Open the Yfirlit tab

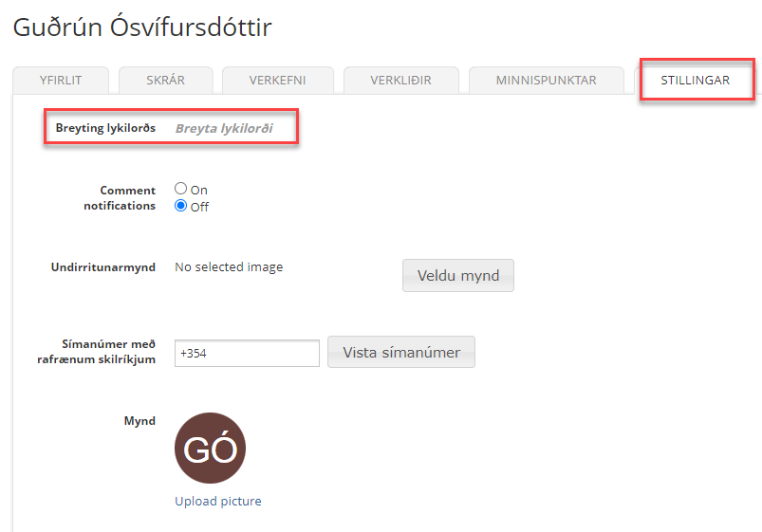(61, 81)
